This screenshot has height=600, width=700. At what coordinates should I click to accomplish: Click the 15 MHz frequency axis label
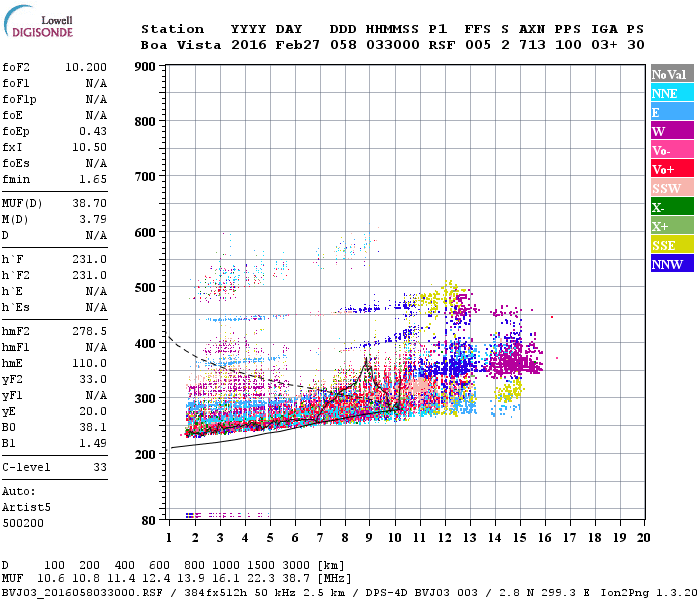pyautogui.click(x=520, y=538)
